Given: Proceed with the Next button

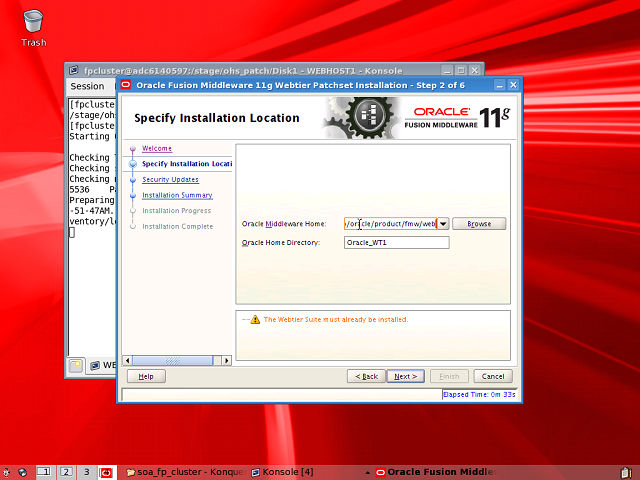Looking at the screenshot, I should pyautogui.click(x=405, y=376).
